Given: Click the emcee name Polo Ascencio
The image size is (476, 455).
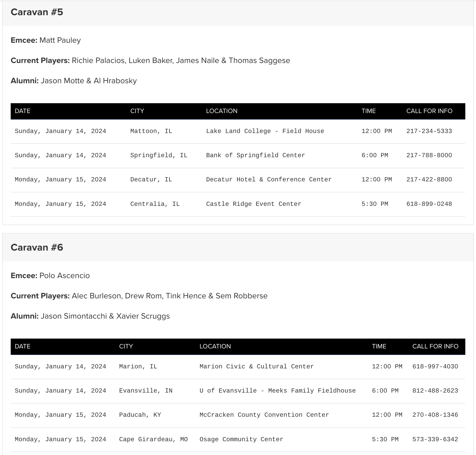Looking at the screenshot, I should [x=64, y=276].
